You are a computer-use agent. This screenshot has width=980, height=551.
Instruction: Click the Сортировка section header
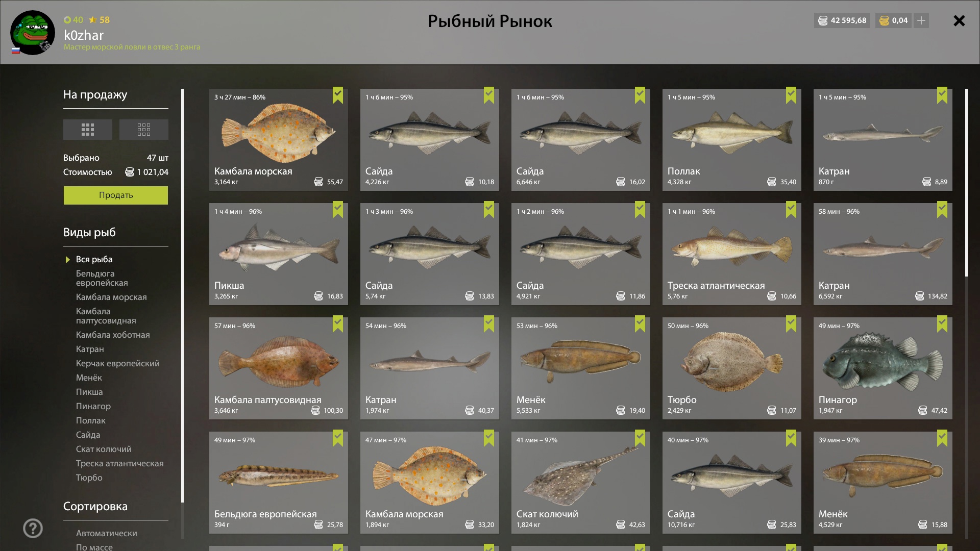[x=95, y=506]
